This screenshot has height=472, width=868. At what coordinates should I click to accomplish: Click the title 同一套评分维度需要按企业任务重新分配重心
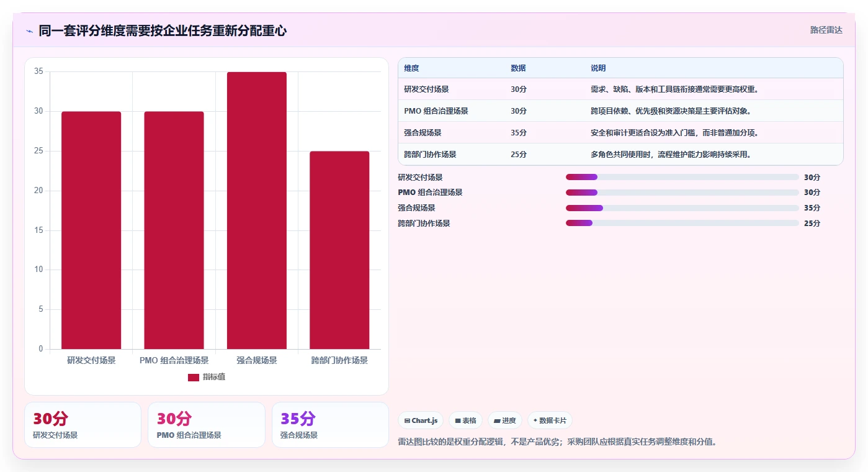click(163, 31)
